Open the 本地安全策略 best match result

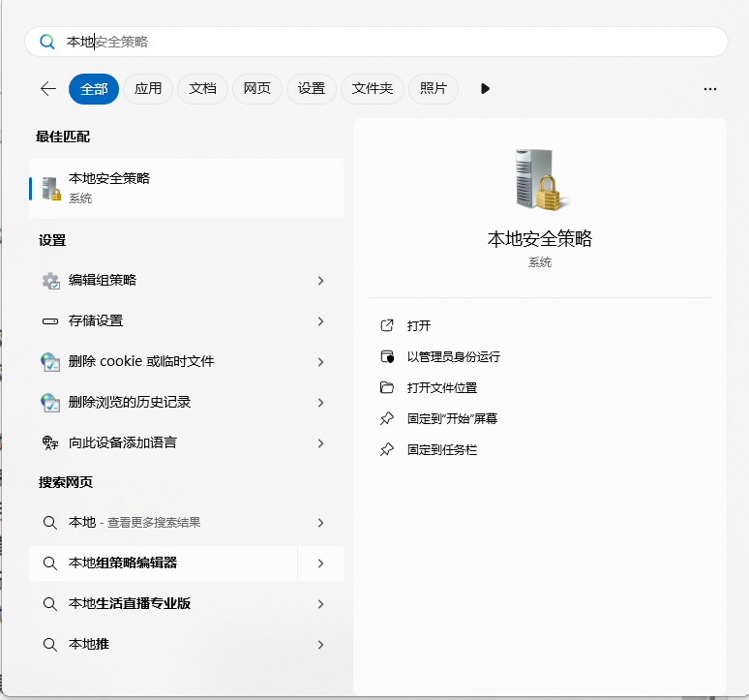pyautogui.click(x=186, y=188)
